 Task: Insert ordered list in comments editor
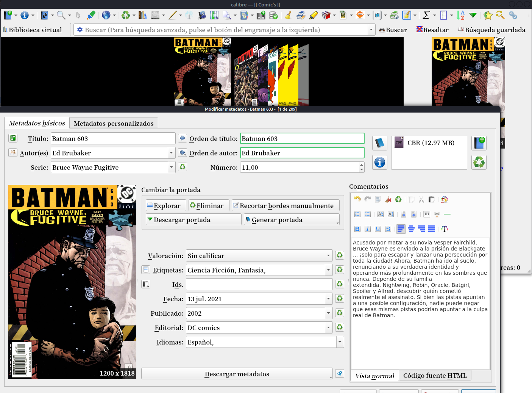357,214
